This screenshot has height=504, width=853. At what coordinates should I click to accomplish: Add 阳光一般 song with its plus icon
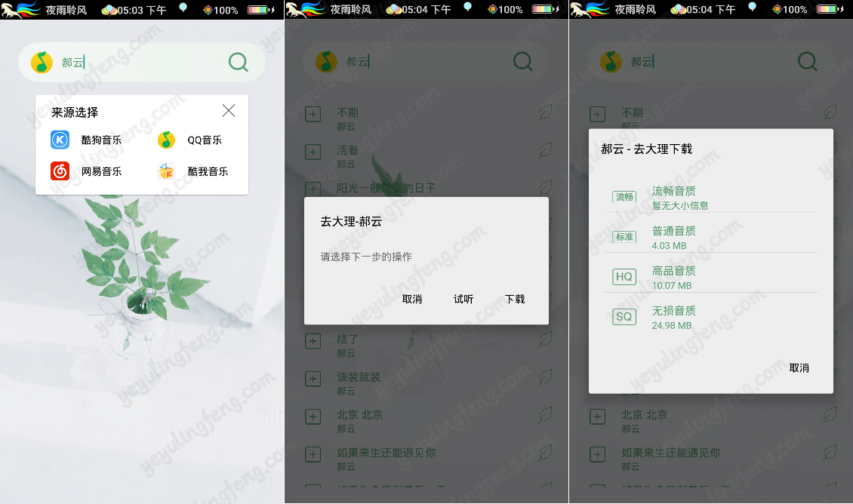click(x=313, y=189)
